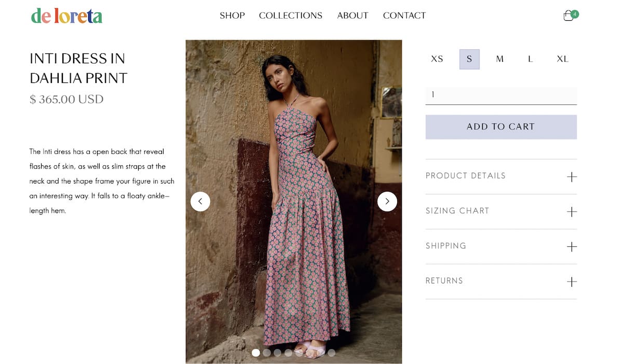Click the Shipping plus icon
The height and width of the screenshot is (364, 623).
572,247
